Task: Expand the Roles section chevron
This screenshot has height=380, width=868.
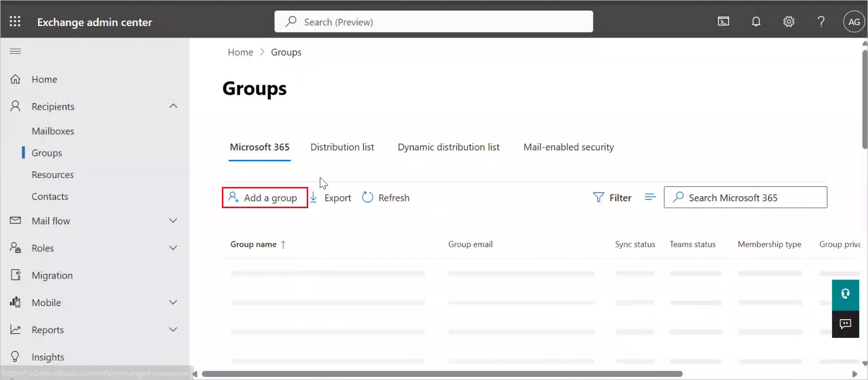Action: (x=173, y=248)
